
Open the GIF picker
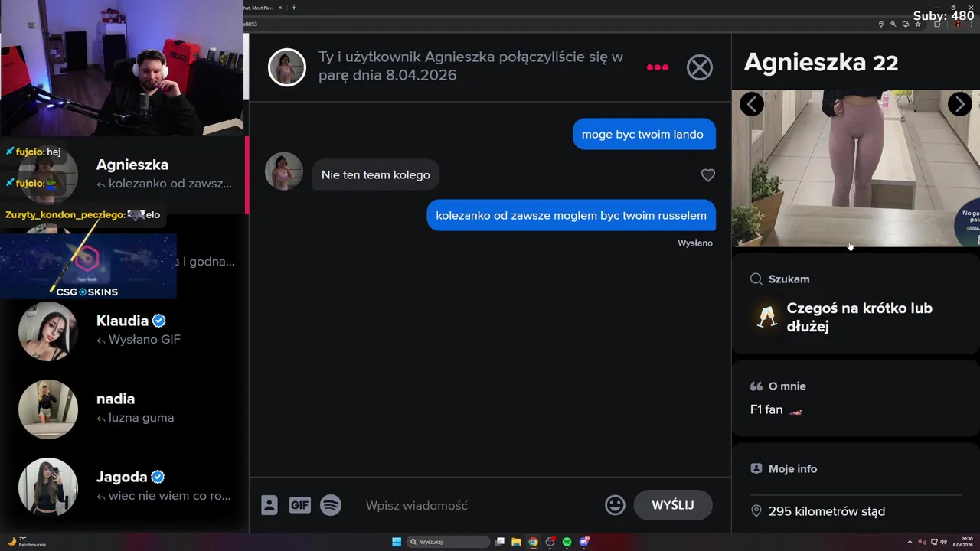299,505
